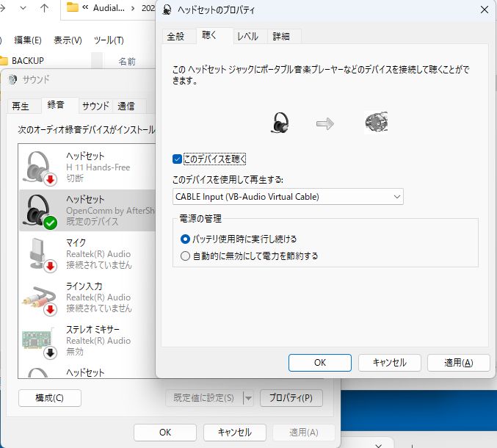The width and height of the screenshot is (497, 448).
Task: Open 表示(V) menu in Explorer
Action: [68, 40]
